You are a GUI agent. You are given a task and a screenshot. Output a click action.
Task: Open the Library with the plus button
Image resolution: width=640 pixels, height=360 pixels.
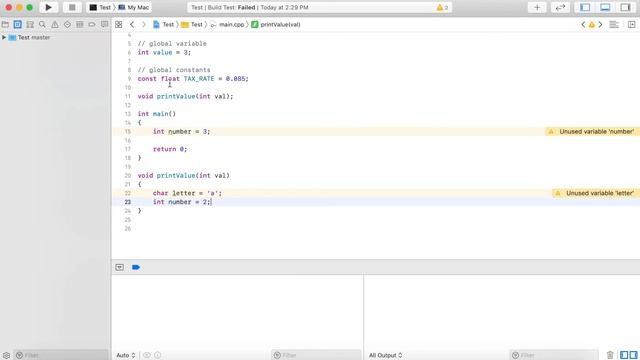[537, 7]
